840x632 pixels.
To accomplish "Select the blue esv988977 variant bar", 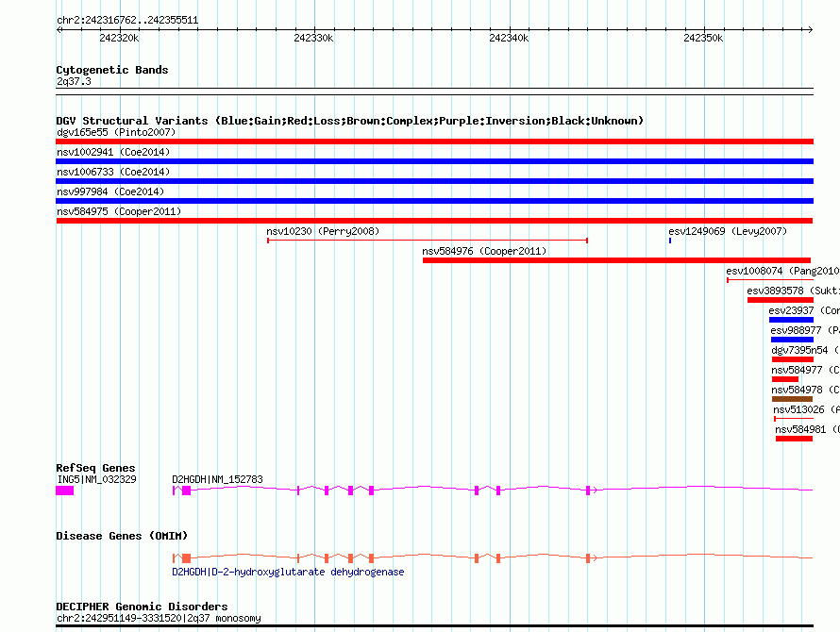I will pyautogui.click(x=792, y=340).
